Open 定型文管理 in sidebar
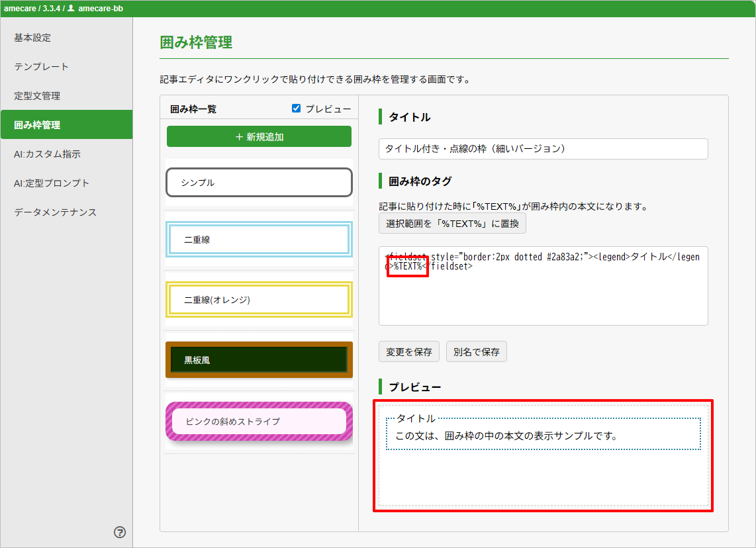 37,96
